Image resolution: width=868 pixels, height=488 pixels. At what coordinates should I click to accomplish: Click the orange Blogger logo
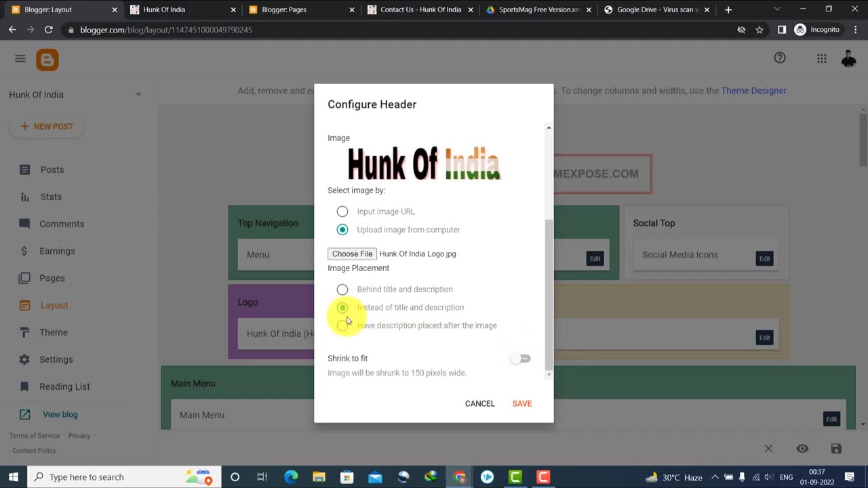(x=47, y=60)
